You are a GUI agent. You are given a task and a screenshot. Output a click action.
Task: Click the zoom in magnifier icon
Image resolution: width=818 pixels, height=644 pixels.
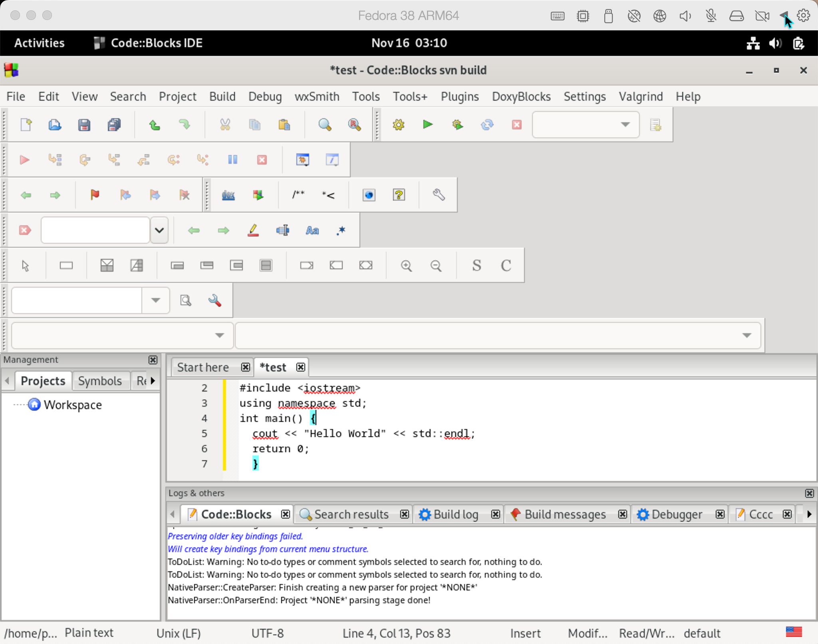[406, 265]
